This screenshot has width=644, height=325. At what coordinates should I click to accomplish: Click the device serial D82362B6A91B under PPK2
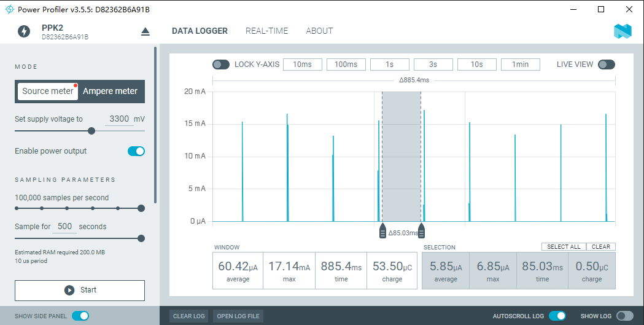[65, 37]
